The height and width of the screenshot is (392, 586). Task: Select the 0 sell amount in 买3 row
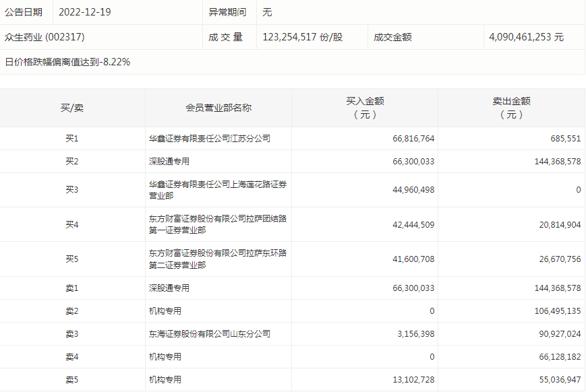pos(579,190)
